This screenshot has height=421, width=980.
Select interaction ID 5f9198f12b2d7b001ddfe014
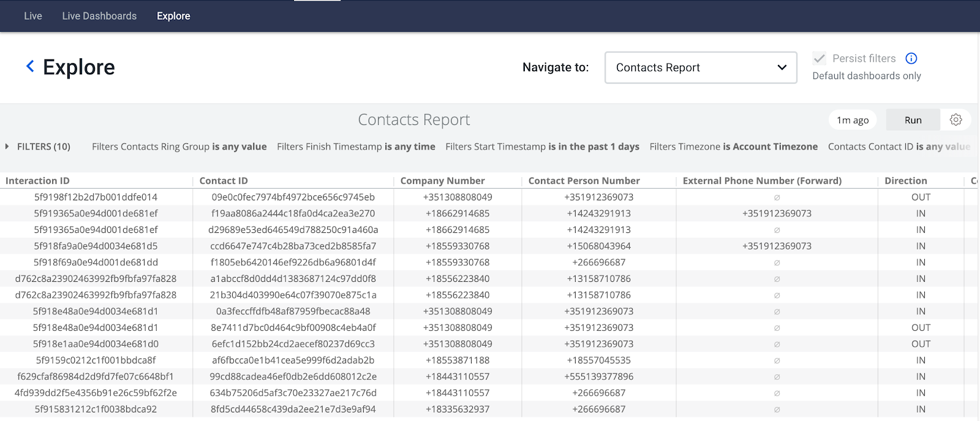click(x=96, y=197)
